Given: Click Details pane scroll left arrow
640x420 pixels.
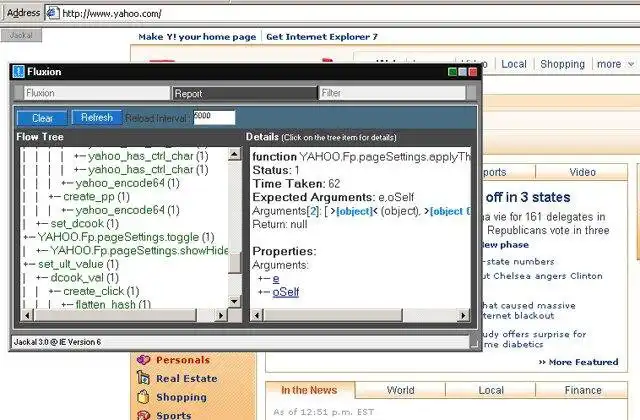Looking at the screenshot, I should coord(257,315).
